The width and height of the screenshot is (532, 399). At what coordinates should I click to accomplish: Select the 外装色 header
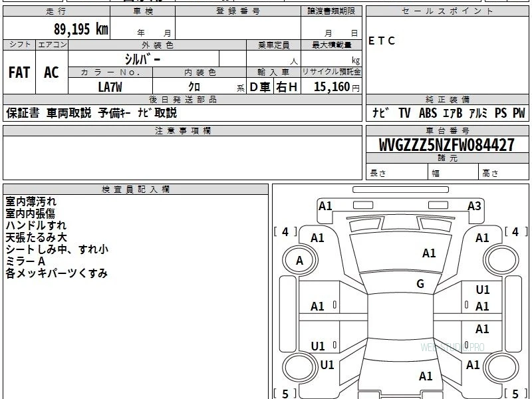coord(158,45)
